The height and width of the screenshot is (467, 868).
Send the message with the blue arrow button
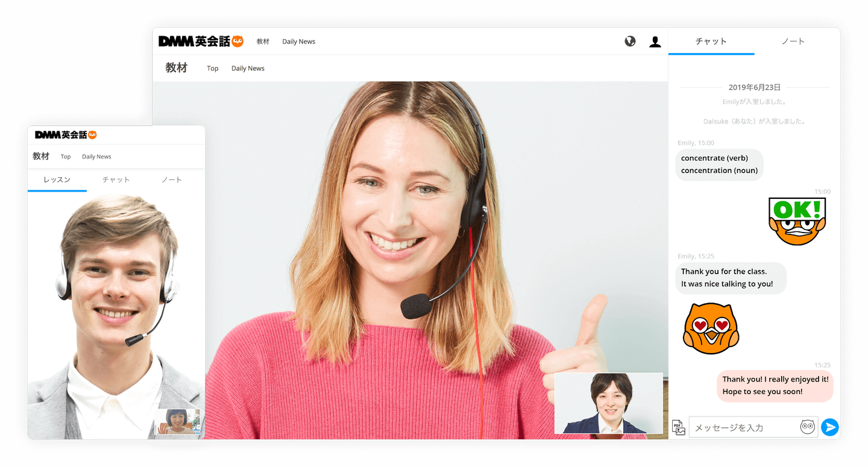(x=830, y=427)
